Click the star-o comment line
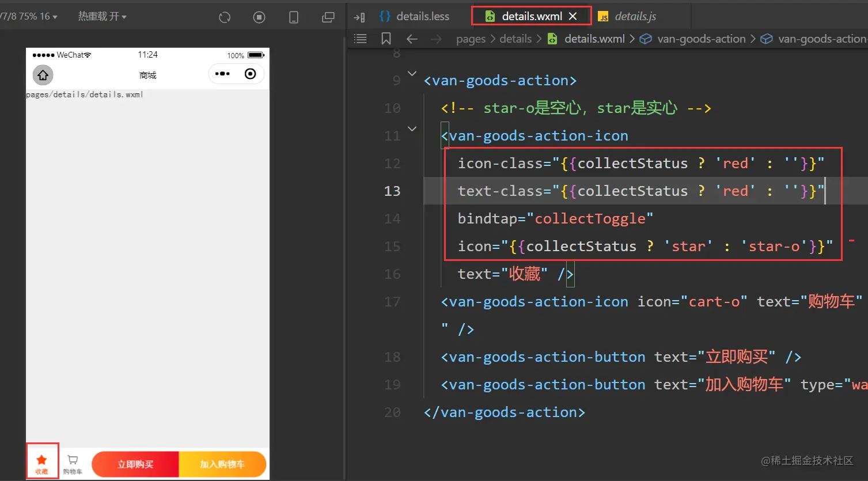The height and width of the screenshot is (481, 868). click(x=576, y=108)
